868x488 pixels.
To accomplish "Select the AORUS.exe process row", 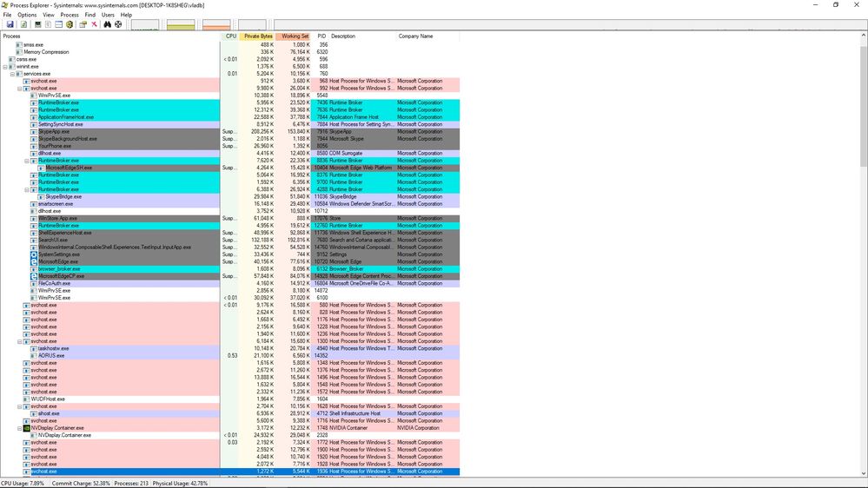I will pyautogui.click(x=52, y=356).
